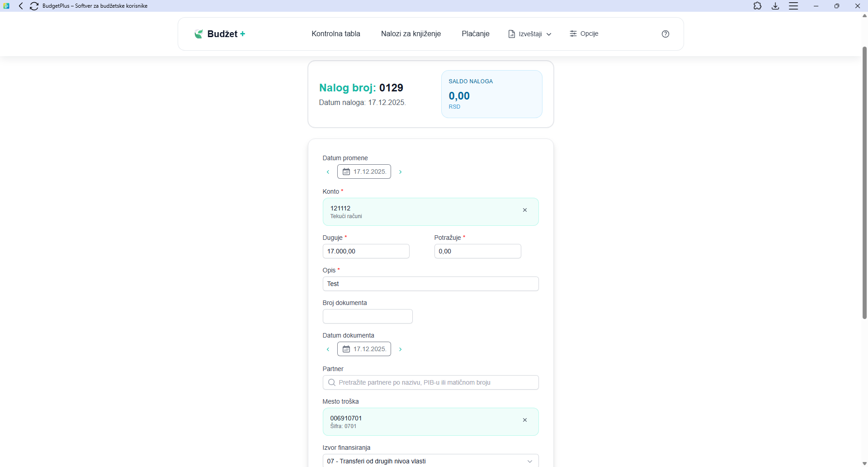868x467 pixels.
Task: Open Kontrolna tabla page
Action: click(x=335, y=34)
